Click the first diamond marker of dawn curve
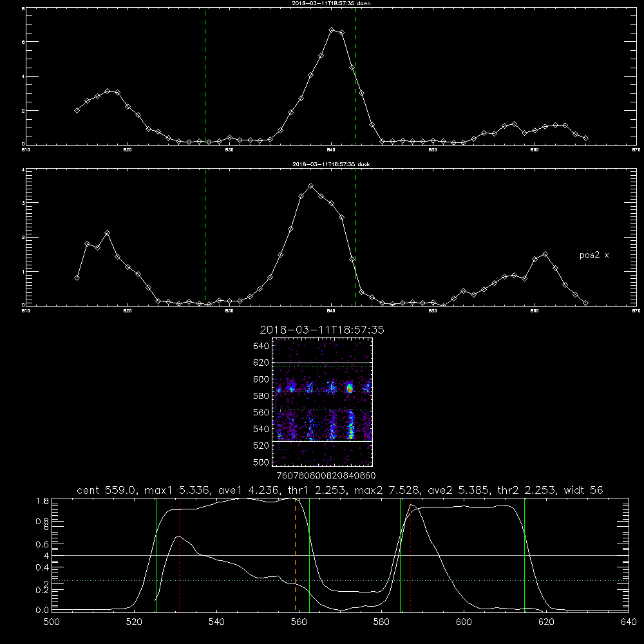The height and width of the screenshot is (644, 644). 77,111
